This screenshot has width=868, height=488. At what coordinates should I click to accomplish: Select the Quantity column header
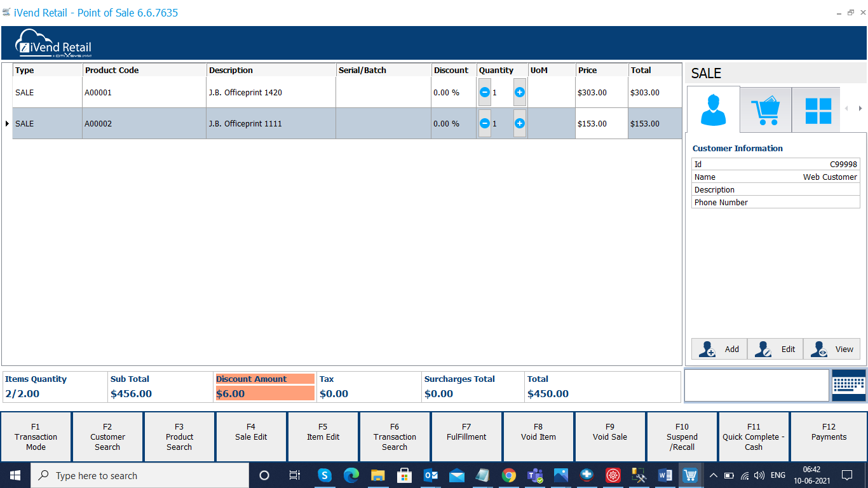point(502,70)
